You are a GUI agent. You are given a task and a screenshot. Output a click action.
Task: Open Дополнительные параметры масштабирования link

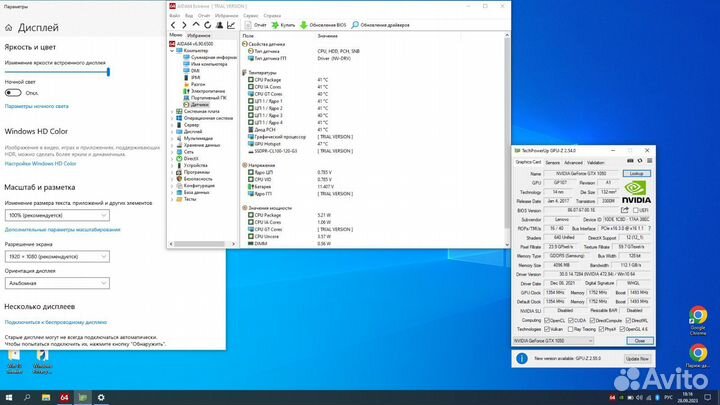(x=62, y=229)
